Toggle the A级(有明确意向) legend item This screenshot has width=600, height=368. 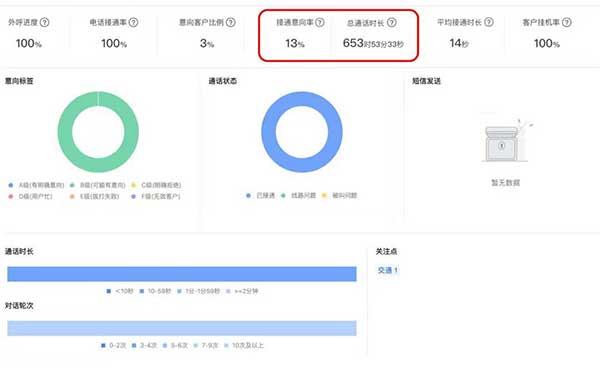point(36,185)
